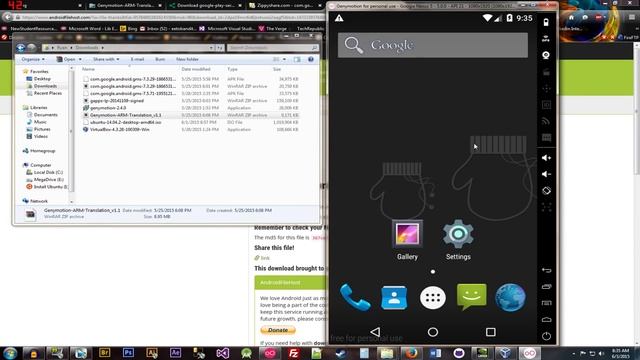
Task: Open the Share with dropdown in Explorer
Action: tap(106, 59)
